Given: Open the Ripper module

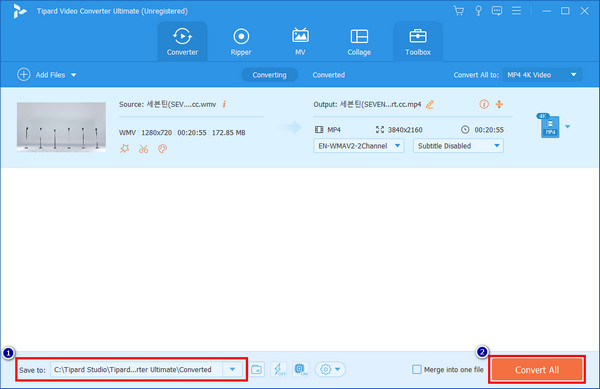Looking at the screenshot, I should (241, 42).
